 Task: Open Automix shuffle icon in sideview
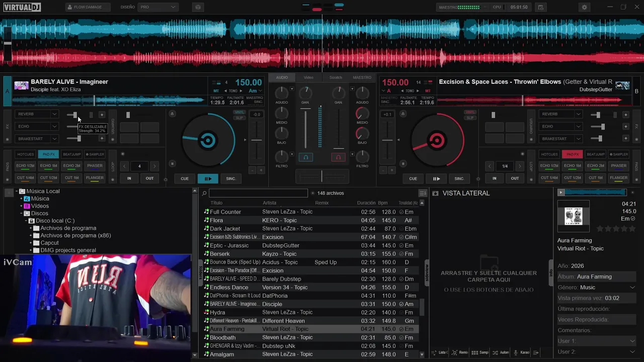coord(495,352)
